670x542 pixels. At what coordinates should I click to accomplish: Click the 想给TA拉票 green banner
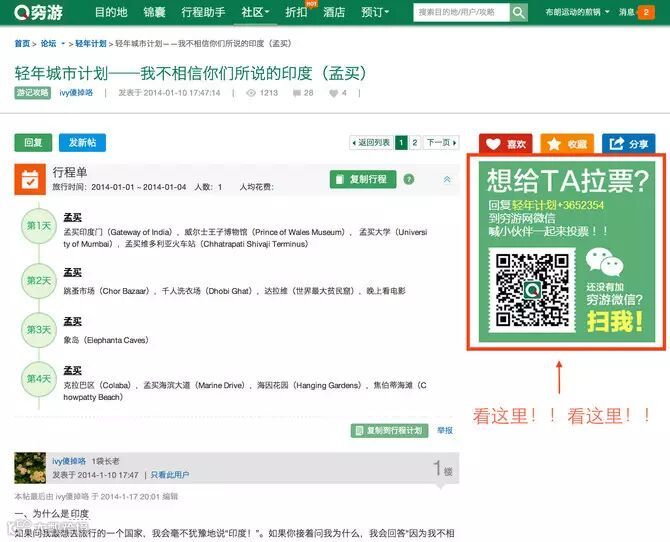567,251
